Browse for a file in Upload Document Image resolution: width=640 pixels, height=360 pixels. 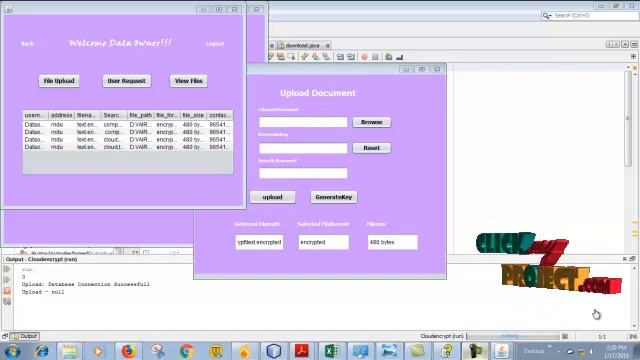pyautogui.click(x=371, y=122)
